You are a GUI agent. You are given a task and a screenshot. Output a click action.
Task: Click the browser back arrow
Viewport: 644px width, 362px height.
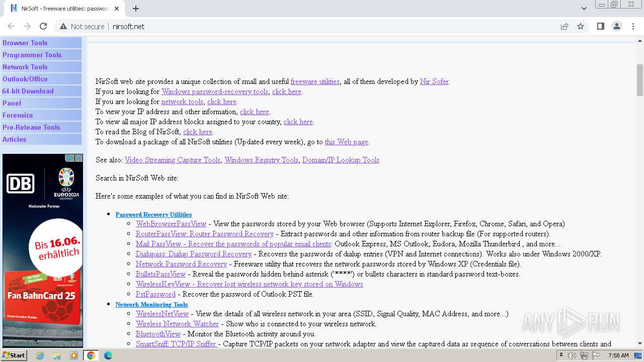(x=11, y=26)
